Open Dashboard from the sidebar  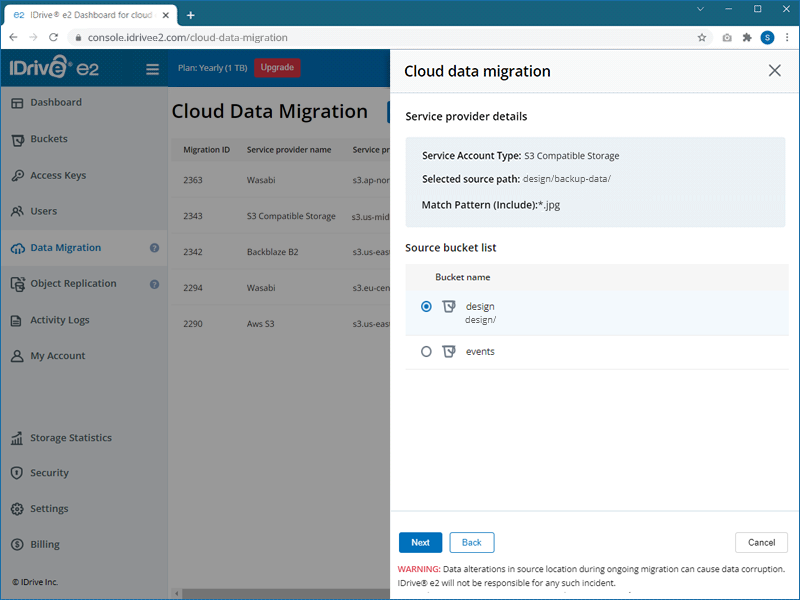pos(56,103)
